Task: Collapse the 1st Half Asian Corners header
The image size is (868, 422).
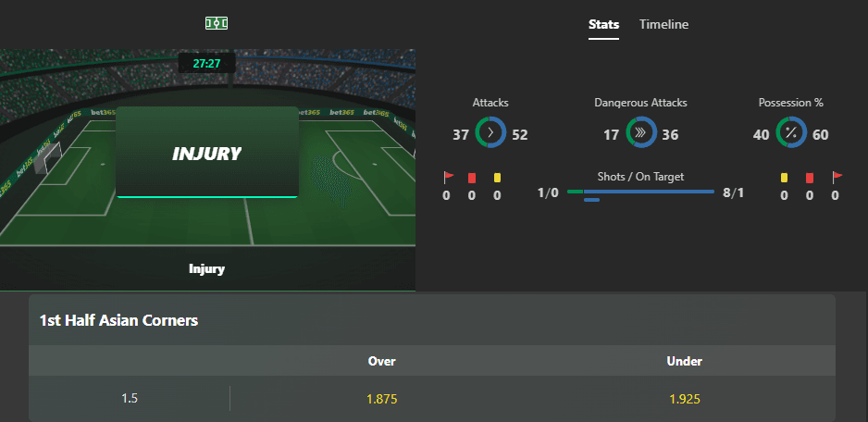Action: tap(432, 320)
